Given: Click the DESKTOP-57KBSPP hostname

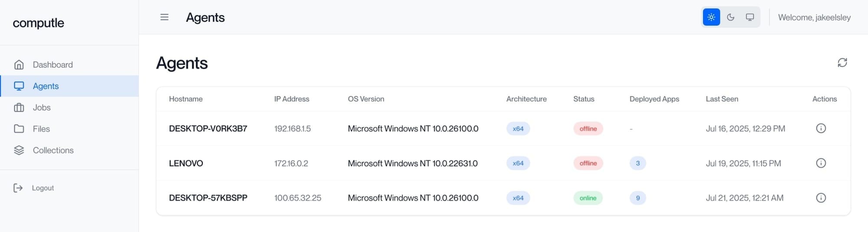Looking at the screenshot, I should point(208,198).
